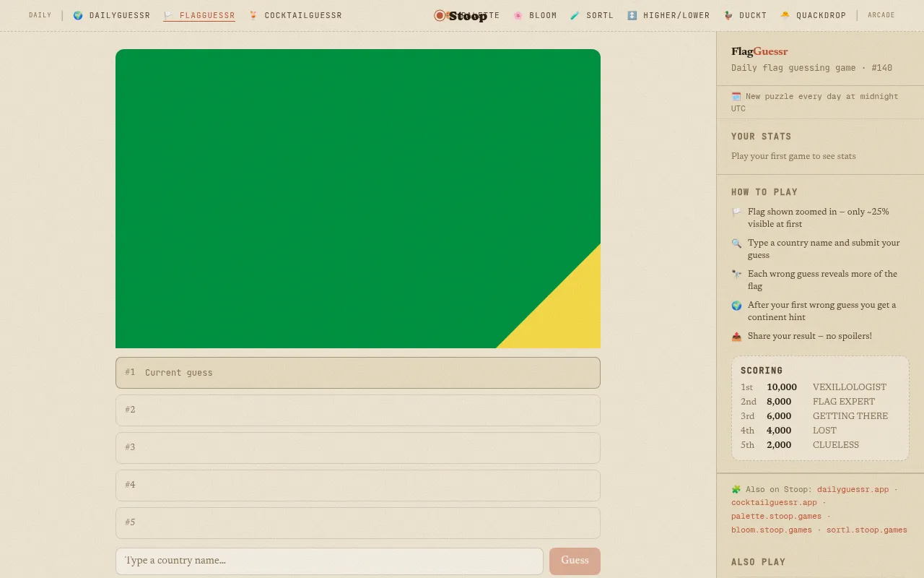Click the 'Daily flag guessing game · #140' text
Screen dimensions: 924x578
click(811, 68)
